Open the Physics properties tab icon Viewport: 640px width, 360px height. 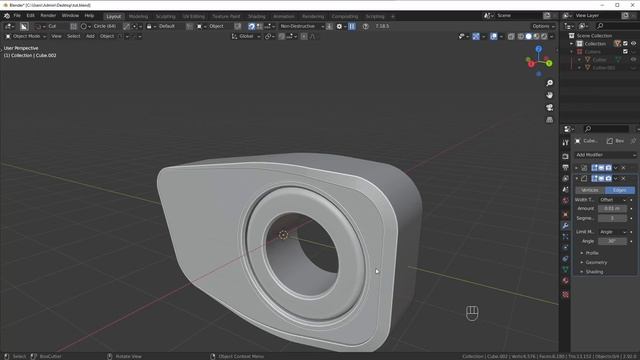[565, 248]
